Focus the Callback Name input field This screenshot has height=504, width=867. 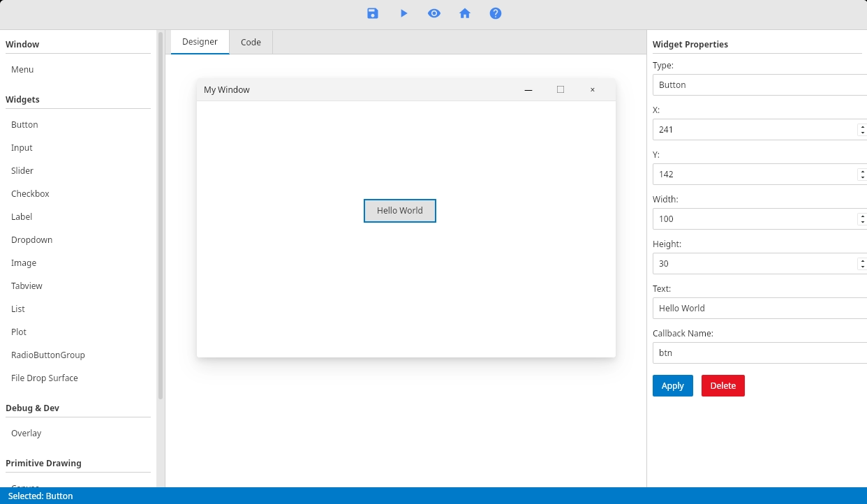(x=758, y=353)
